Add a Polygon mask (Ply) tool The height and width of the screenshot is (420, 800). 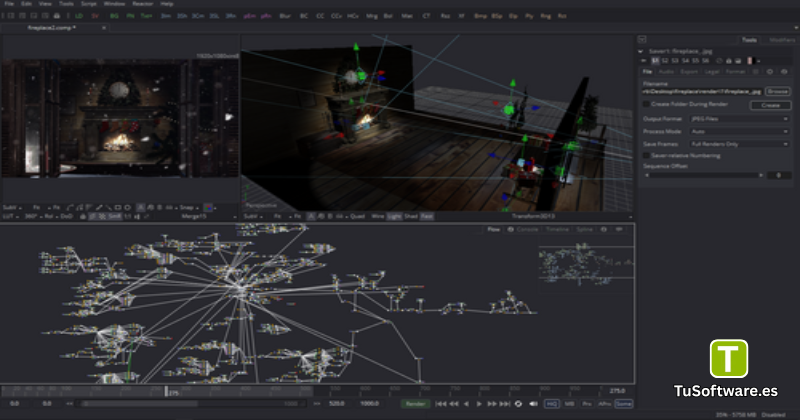point(529,16)
